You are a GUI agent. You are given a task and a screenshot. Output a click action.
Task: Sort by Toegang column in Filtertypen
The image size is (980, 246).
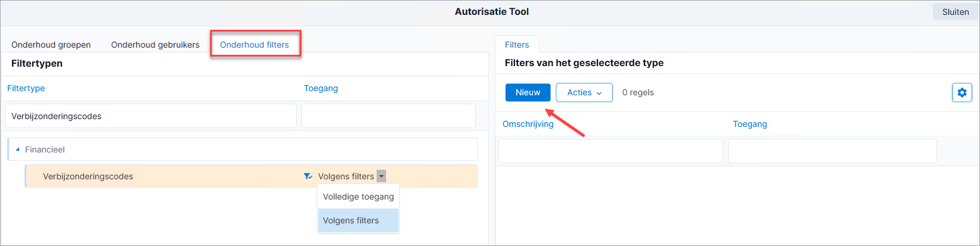[320, 88]
